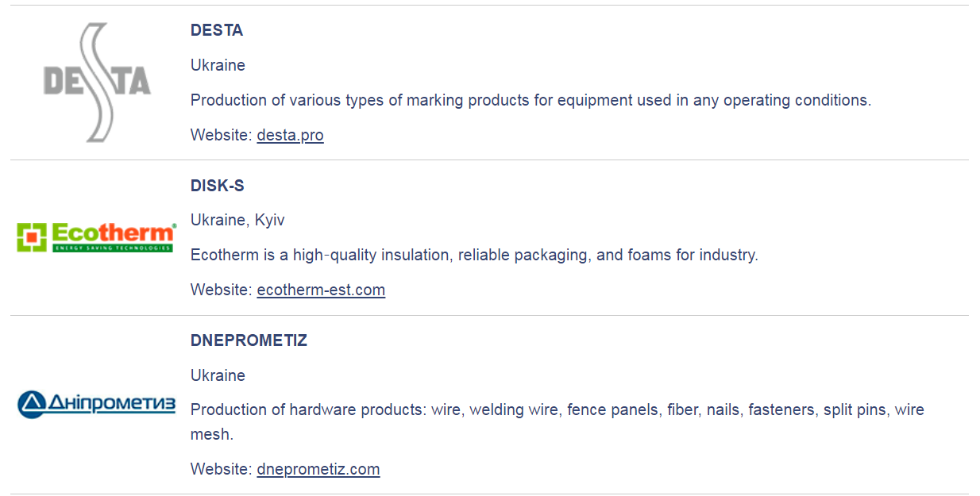The height and width of the screenshot is (496, 980).
Task: Click the Ukraine location under DNEPROMETIZ
Action: (x=218, y=375)
